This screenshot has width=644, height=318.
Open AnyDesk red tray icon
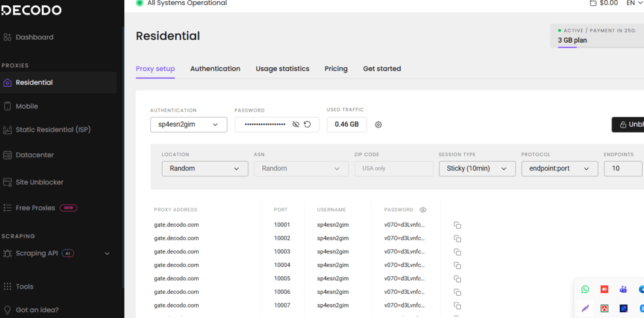[604, 289]
